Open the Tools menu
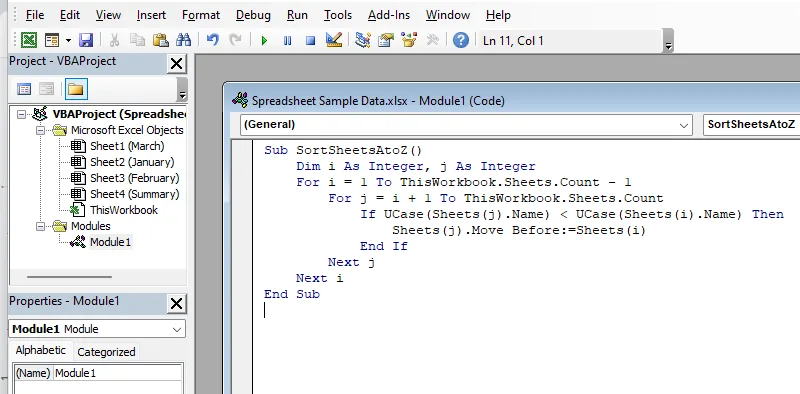This screenshot has width=800, height=394. click(338, 15)
